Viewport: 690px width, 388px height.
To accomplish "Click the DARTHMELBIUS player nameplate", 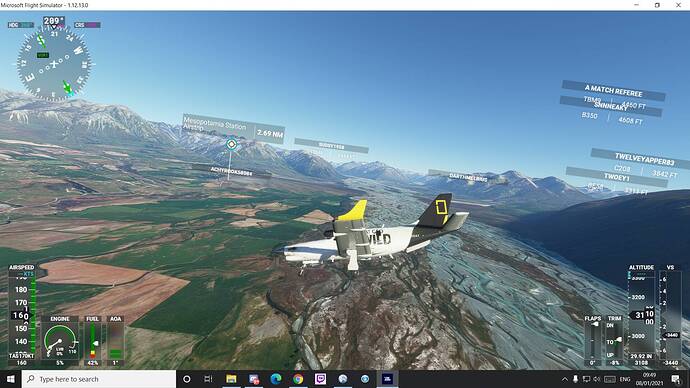I will click(x=468, y=178).
